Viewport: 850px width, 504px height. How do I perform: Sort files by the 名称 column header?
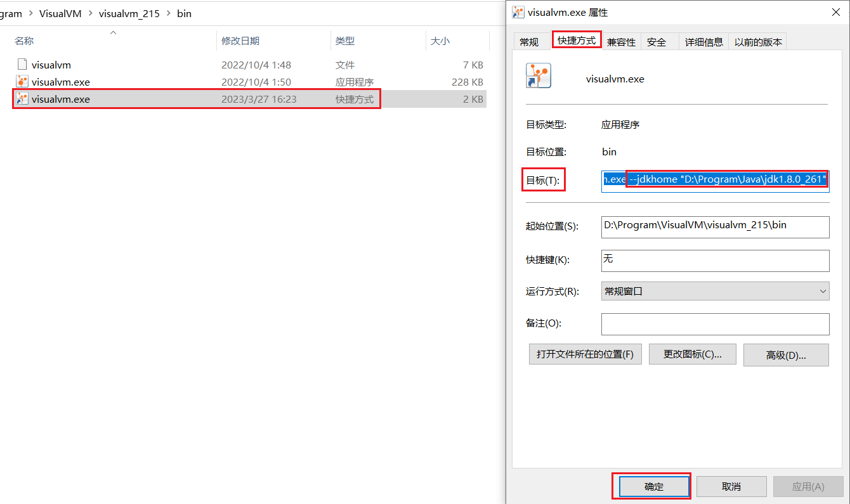24,41
